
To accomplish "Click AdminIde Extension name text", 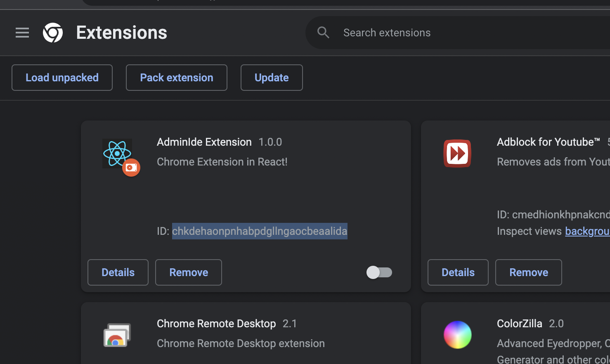I will [204, 142].
